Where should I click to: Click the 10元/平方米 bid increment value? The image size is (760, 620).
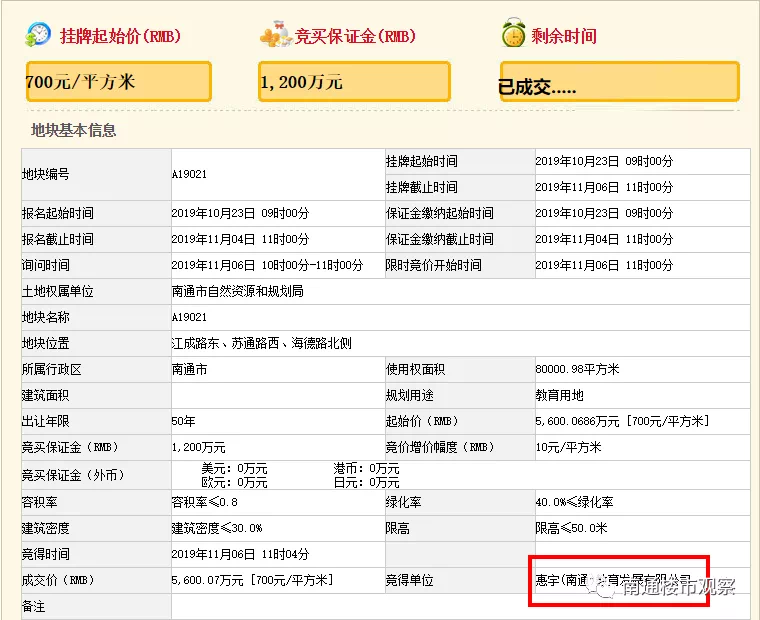pyautogui.click(x=568, y=447)
